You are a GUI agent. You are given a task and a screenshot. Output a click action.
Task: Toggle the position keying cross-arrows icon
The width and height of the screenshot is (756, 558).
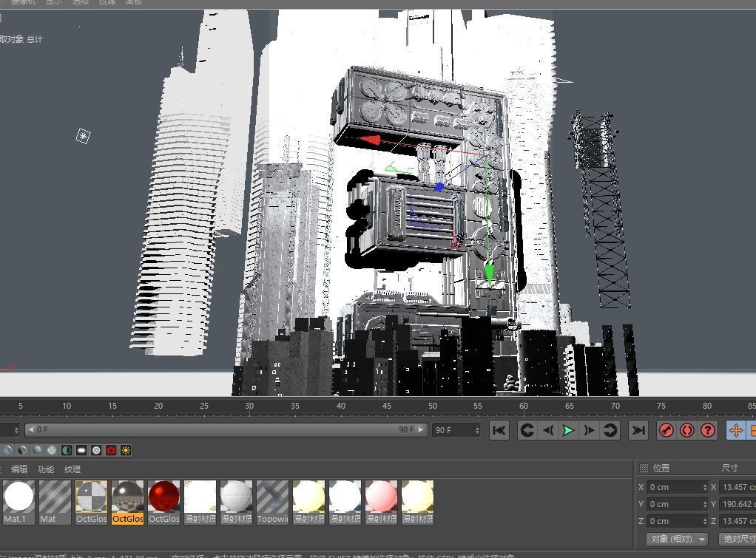pyautogui.click(x=736, y=430)
